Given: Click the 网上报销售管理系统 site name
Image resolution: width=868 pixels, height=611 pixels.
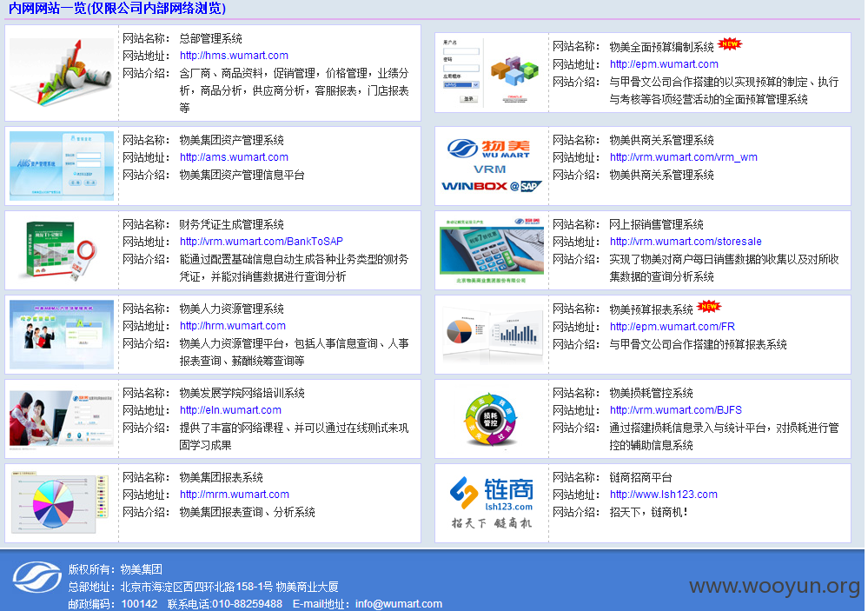Looking at the screenshot, I should 656,224.
